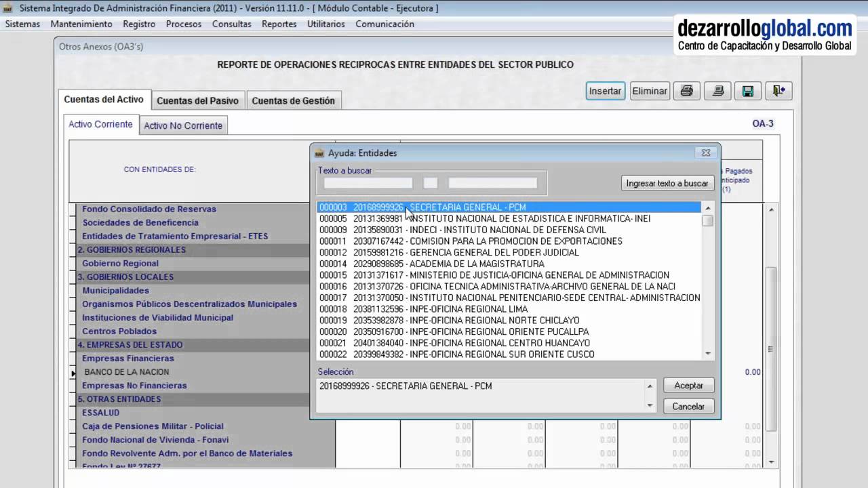
Task: Select MINISTERIO DE JUSTICIA-OFICINA GENERAL DE ADMINISTRACION
Action: tap(509, 275)
